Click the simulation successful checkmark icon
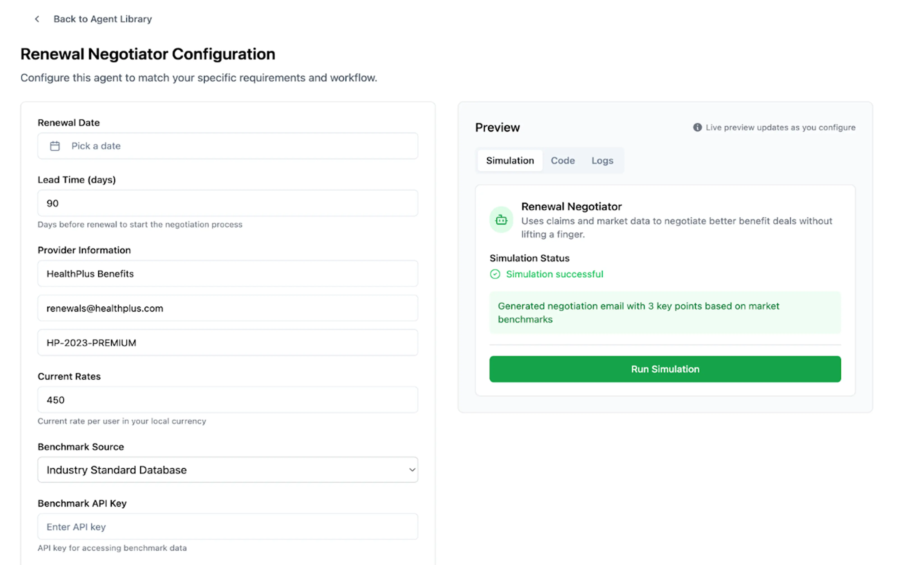The height and width of the screenshot is (565, 924). pos(495,274)
